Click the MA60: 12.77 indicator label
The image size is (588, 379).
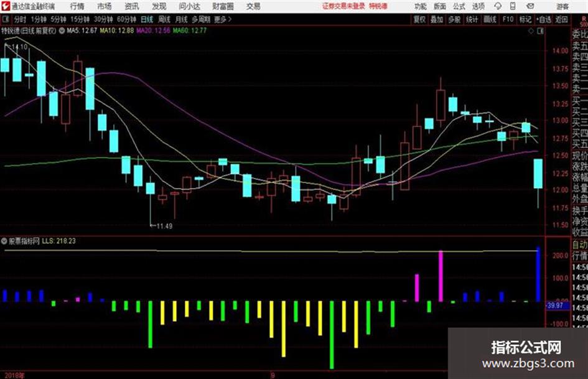point(189,30)
